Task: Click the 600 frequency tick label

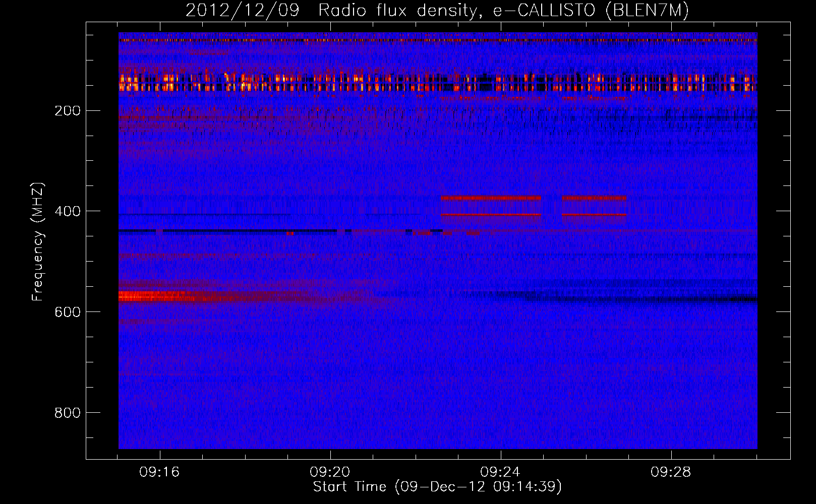Action: 68,312
